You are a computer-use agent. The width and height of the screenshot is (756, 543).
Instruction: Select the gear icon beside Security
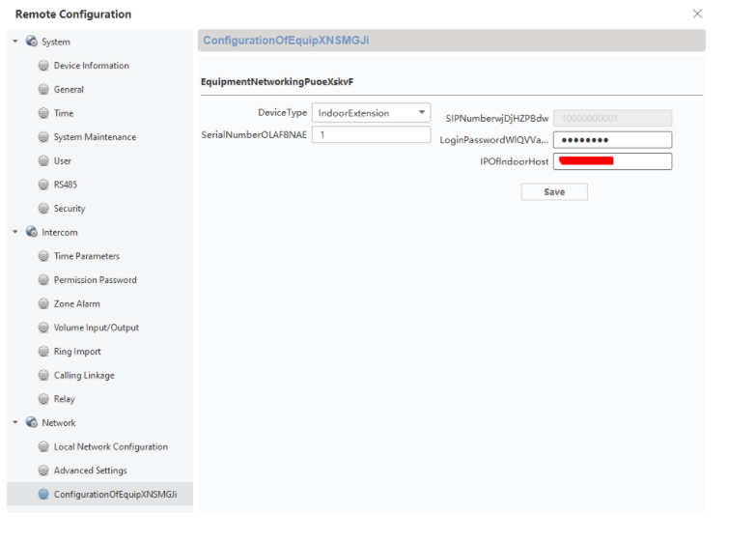43,208
